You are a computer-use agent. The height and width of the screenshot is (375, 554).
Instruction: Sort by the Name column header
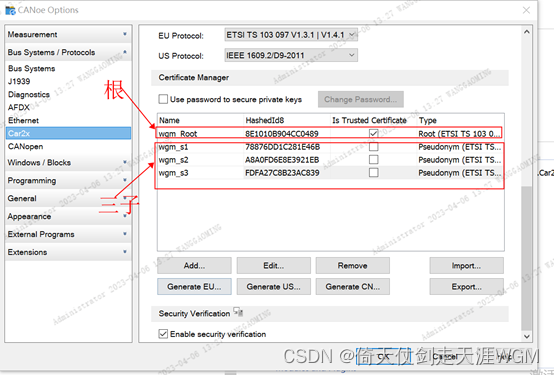tap(200, 120)
